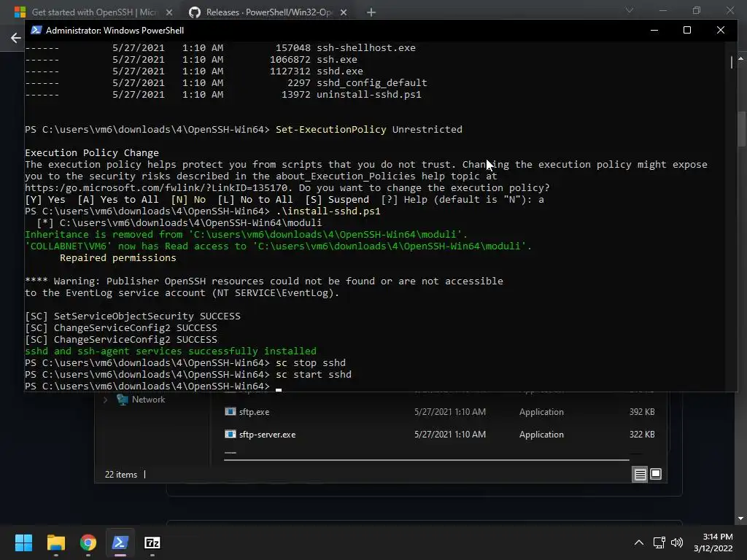Click 'Repaired permissions' output text

[x=117, y=257]
